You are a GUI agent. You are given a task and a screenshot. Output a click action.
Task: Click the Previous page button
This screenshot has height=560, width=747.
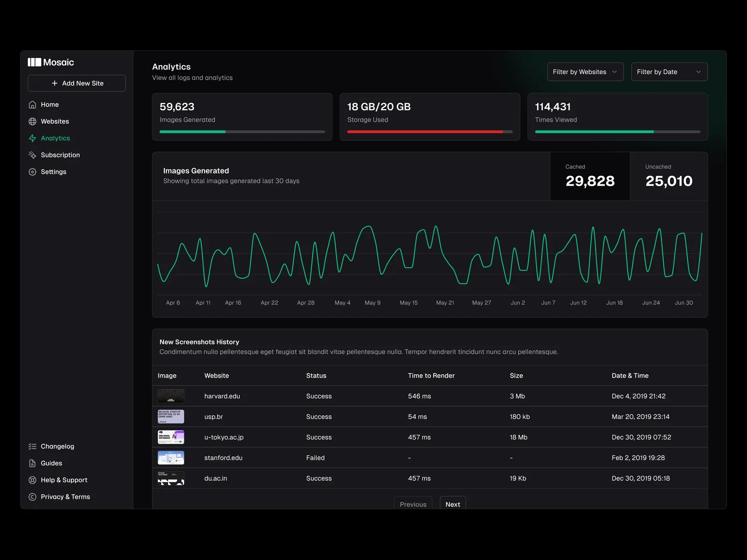point(413,504)
